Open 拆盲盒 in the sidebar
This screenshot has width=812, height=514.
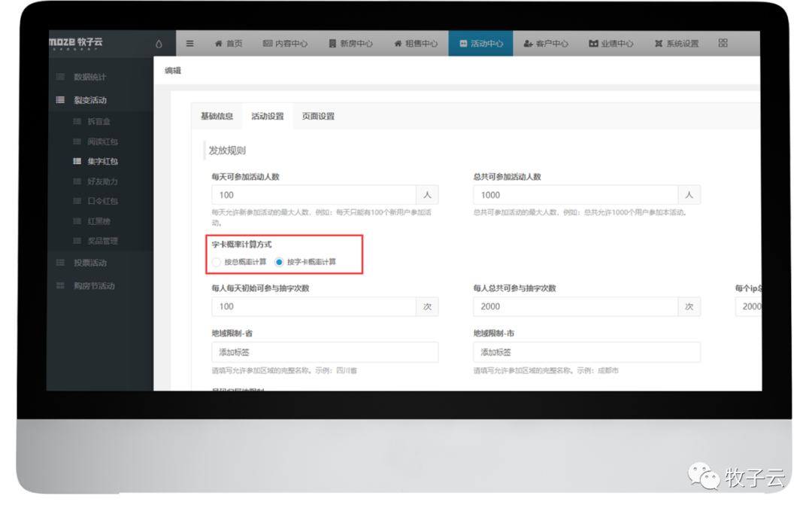[99, 121]
